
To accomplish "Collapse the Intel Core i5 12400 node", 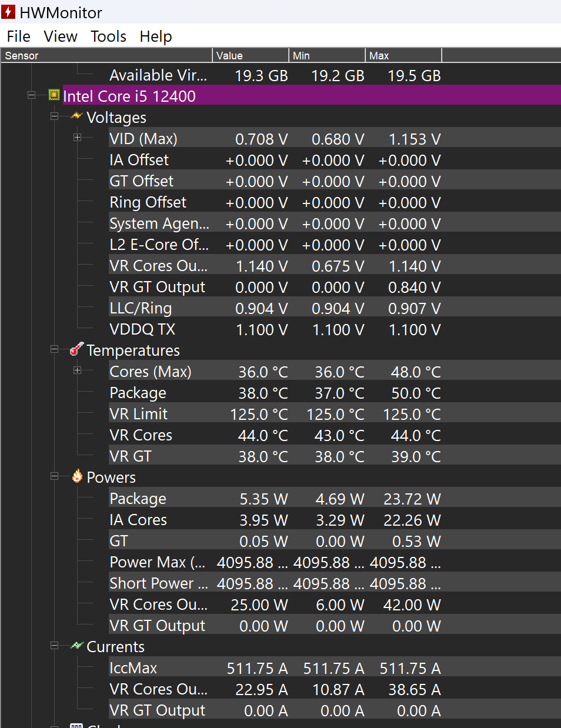I will (x=31, y=95).
